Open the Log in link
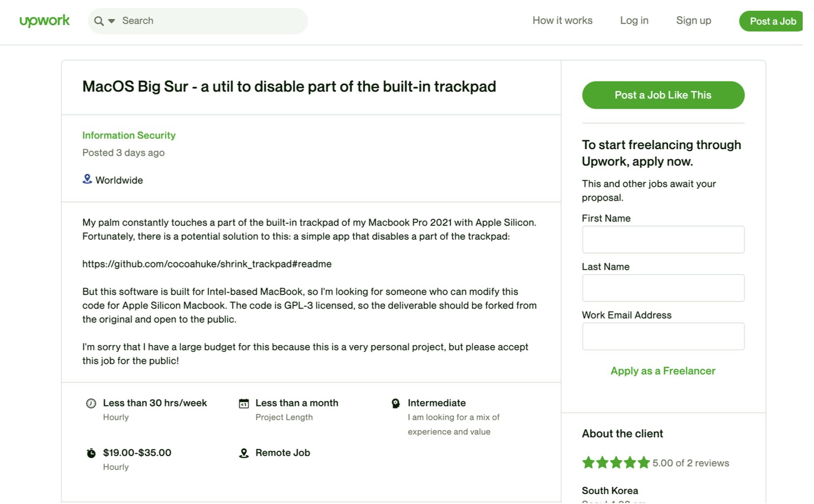The width and height of the screenshot is (814, 504). (634, 21)
